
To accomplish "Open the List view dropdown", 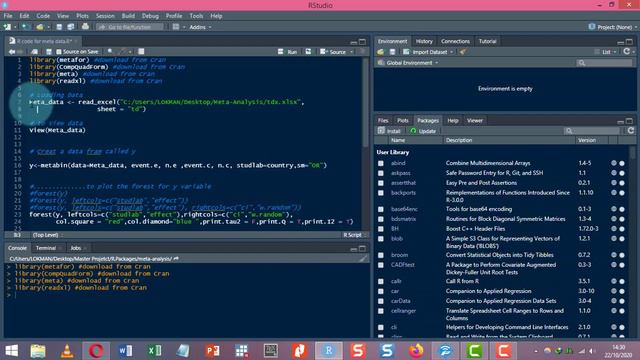I will point(605,52).
